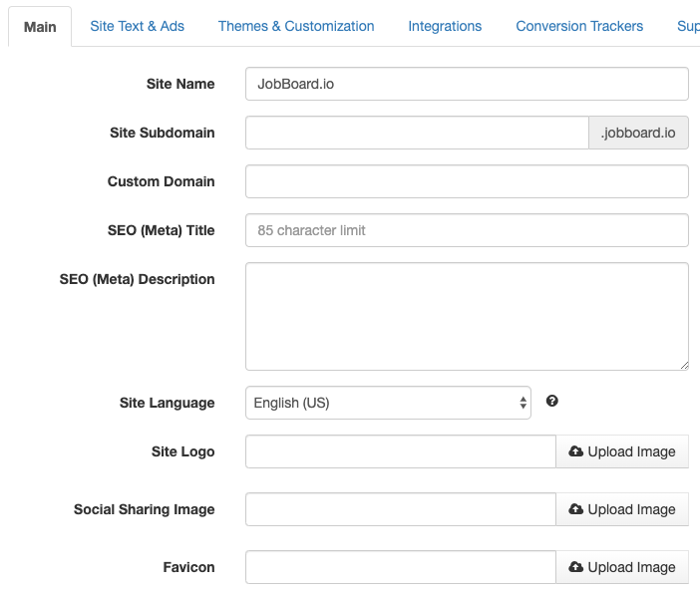
Task: Focus the Site Subdomain text field
Action: click(x=418, y=133)
